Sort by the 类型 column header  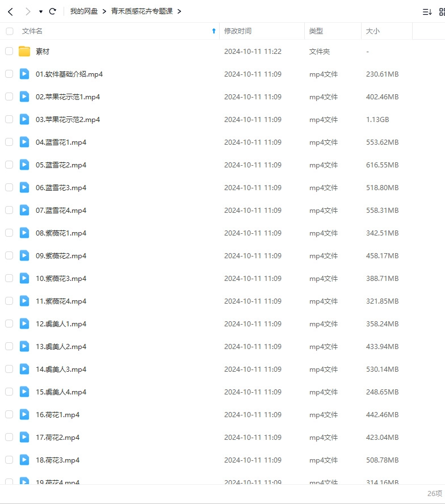tap(316, 31)
